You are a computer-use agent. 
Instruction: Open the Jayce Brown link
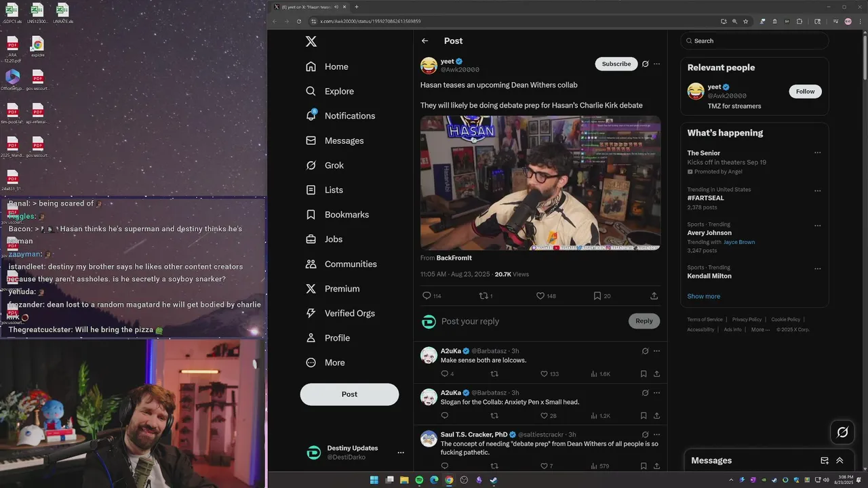point(739,242)
